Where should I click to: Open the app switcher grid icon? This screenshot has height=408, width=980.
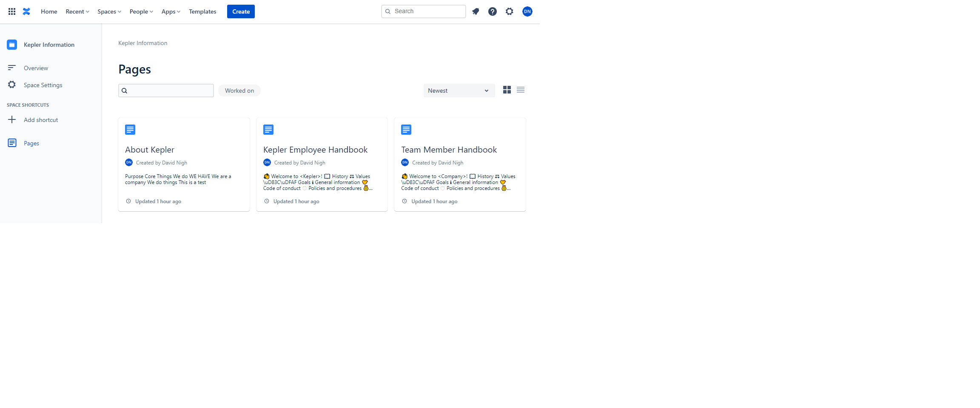click(12, 11)
